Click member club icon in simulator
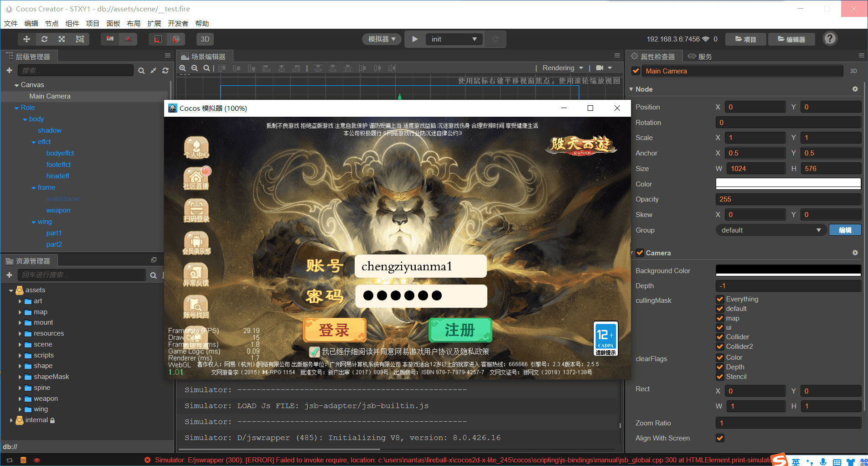Viewport: 868px width, 466px height. click(x=196, y=243)
